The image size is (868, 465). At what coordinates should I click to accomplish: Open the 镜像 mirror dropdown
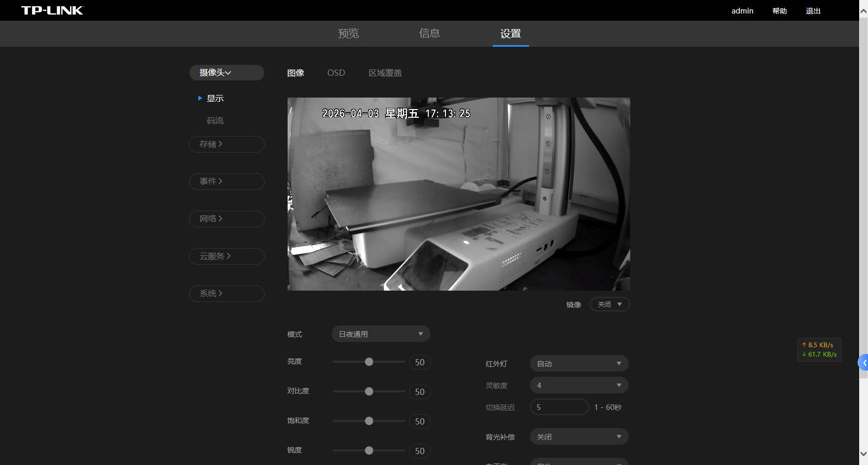point(609,304)
